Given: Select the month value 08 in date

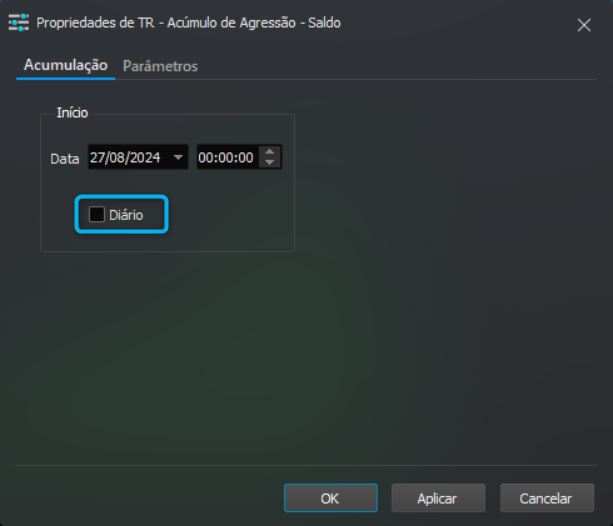Looking at the screenshot, I should click(115, 157).
